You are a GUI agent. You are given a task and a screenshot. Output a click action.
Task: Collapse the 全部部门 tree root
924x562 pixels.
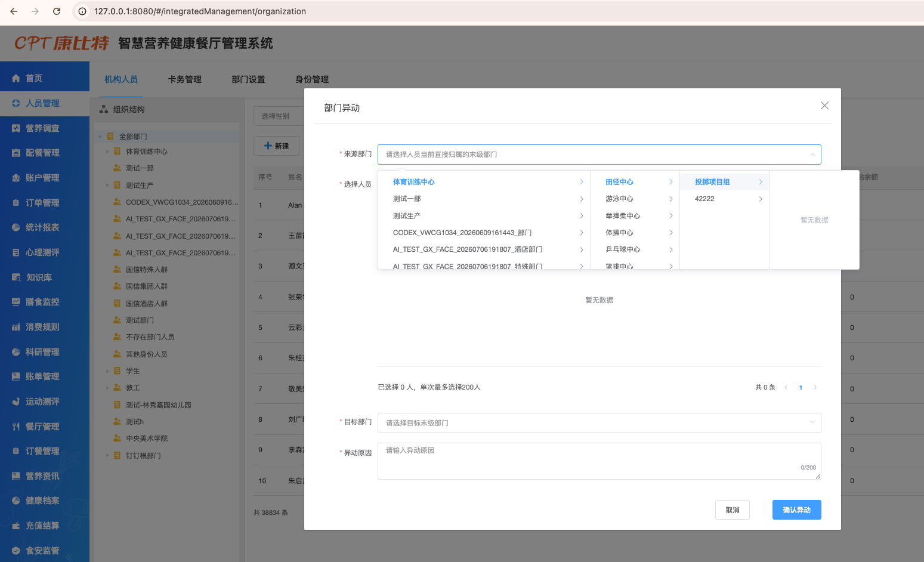[100, 137]
